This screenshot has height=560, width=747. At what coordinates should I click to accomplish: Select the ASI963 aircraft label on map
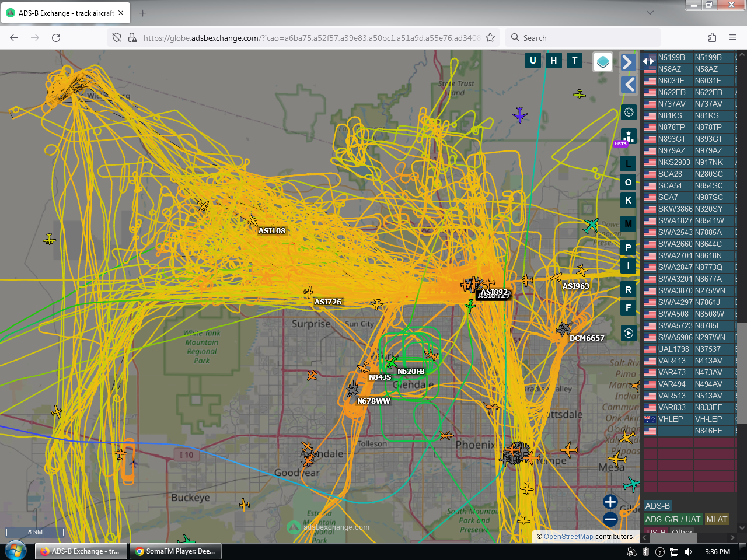click(x=576, y=286)
